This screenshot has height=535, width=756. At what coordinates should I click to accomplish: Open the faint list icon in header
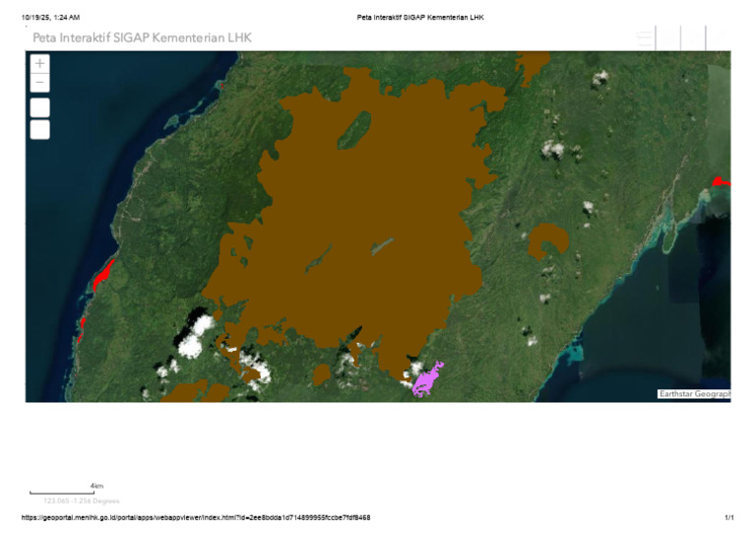tap(644, 38)
